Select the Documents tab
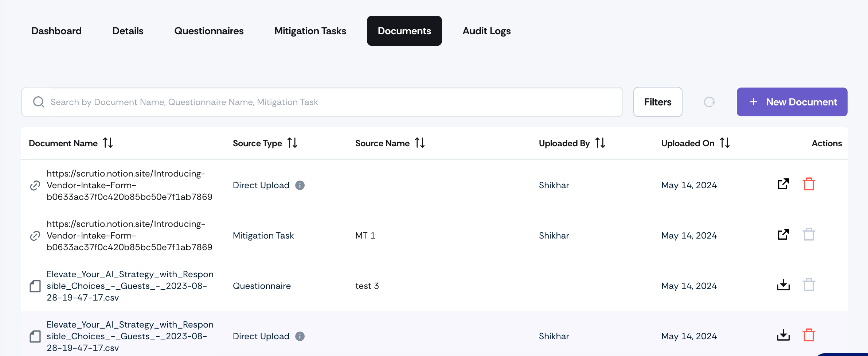The height and width of the screenshot is (356, 868). click(404, 31)
